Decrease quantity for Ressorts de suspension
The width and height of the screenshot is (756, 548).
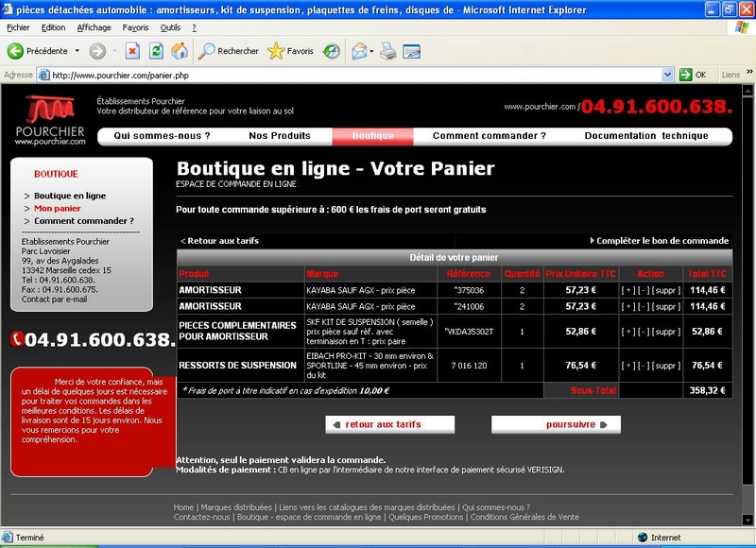point(643,366)
